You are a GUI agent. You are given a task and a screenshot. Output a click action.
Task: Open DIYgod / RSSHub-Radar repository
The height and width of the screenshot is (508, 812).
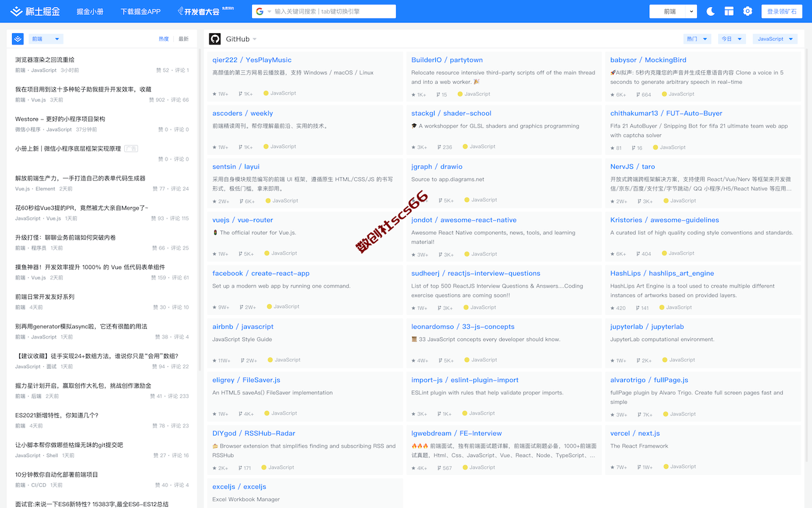click(254, 433)
